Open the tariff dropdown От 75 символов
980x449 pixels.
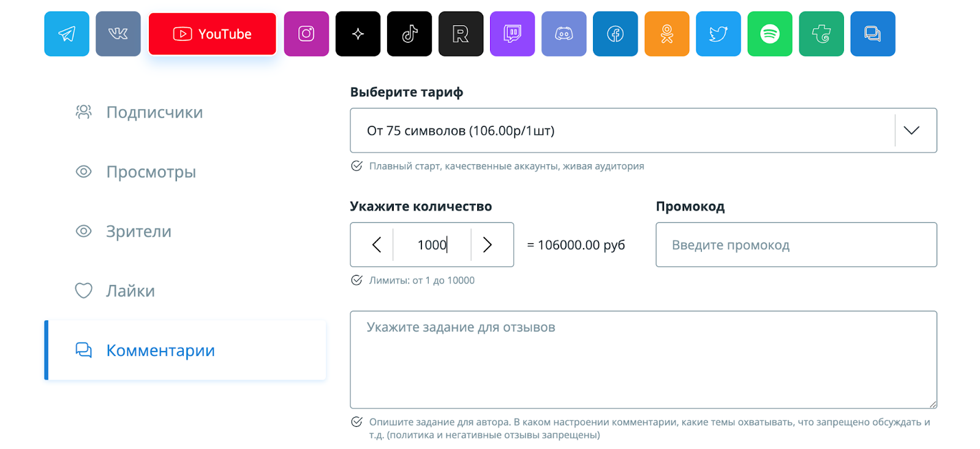click(643, 130)
